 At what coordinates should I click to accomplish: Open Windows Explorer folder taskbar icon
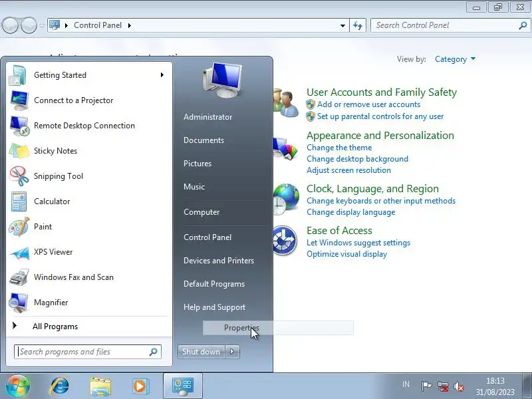(100, 386)
